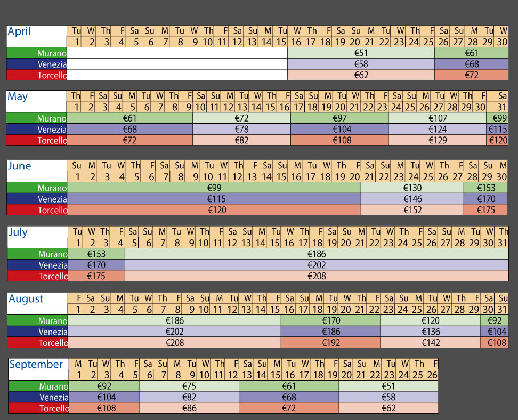The height and width of the screenshot is (420, 518).
Task: Select the Murano row label under April
Action: (37, 53)
